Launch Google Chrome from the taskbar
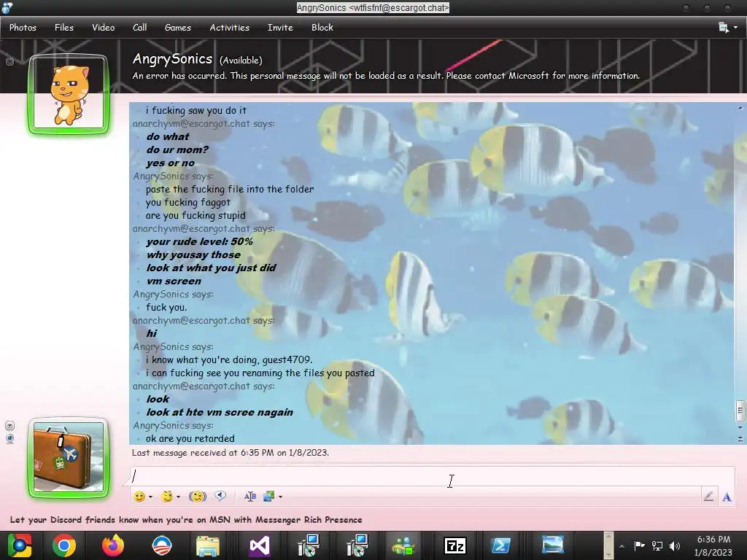747x560 pixels. point(64,545)
